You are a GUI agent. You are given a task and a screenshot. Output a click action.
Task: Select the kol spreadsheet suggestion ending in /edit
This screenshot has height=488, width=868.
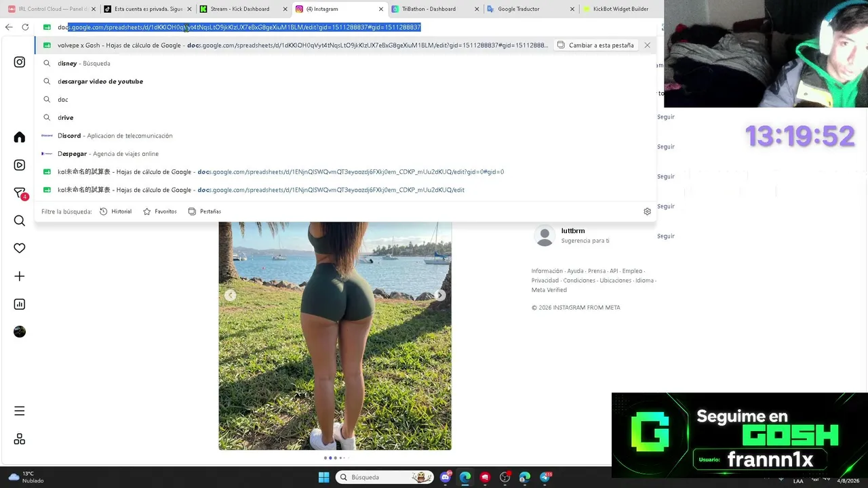(346, 190)
